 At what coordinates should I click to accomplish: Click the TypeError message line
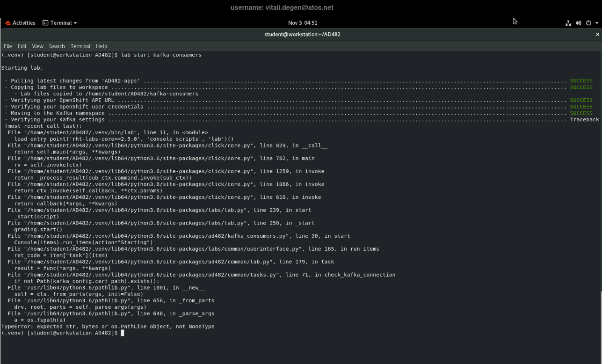tap(108, 327)
